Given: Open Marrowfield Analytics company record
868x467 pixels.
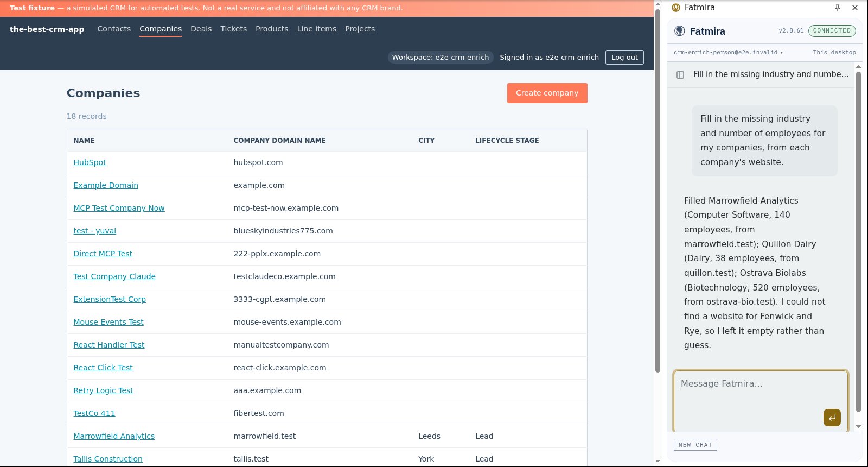Looking at the screenshot, I should [114, 436].
